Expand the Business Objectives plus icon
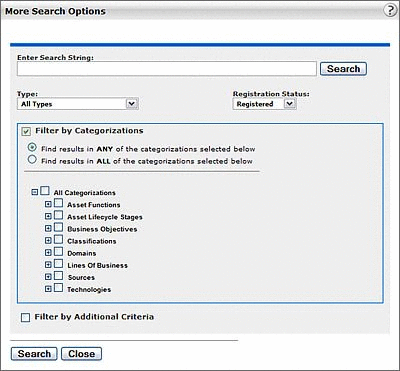Image resolution: width=400 pixels, height=371 pixels. 48,229
